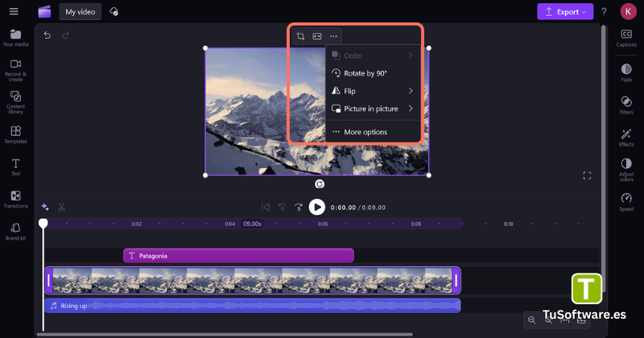This screenshot has height=338, width=644.
Task: Rewind five seconds
Action: coord(283,208)
